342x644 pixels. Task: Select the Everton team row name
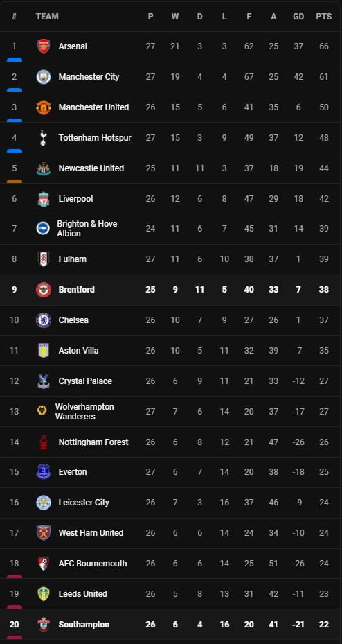coord(73,472)
